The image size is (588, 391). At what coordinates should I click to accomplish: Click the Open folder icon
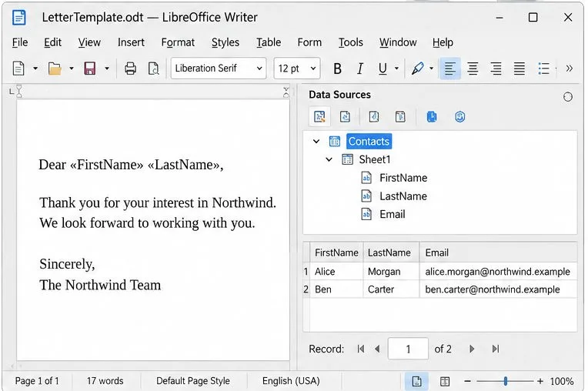[55, 69]
